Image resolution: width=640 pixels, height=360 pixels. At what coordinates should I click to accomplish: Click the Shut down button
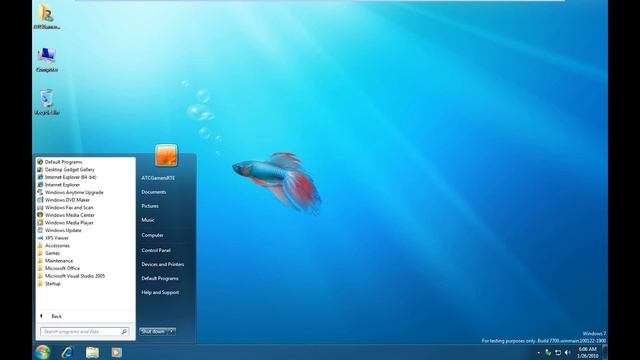click(x=153, y=331)
